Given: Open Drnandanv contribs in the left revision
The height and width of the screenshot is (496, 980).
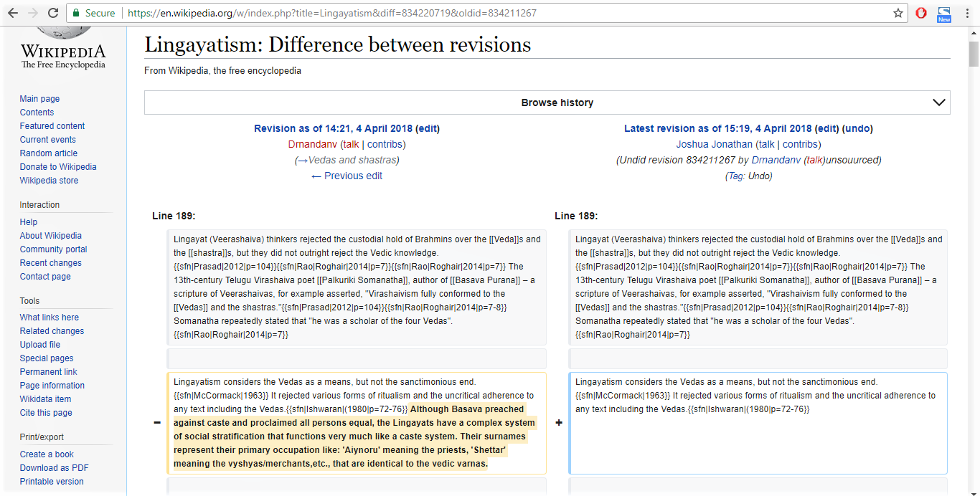Looking at the screenshot, I should pos(386,144).
